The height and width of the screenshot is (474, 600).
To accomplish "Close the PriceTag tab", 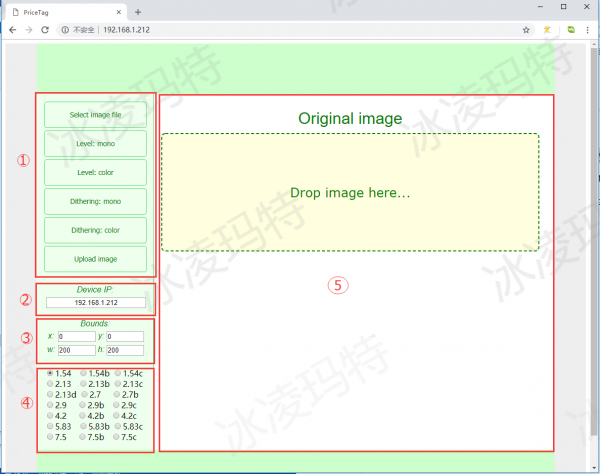I will [122, 11].
